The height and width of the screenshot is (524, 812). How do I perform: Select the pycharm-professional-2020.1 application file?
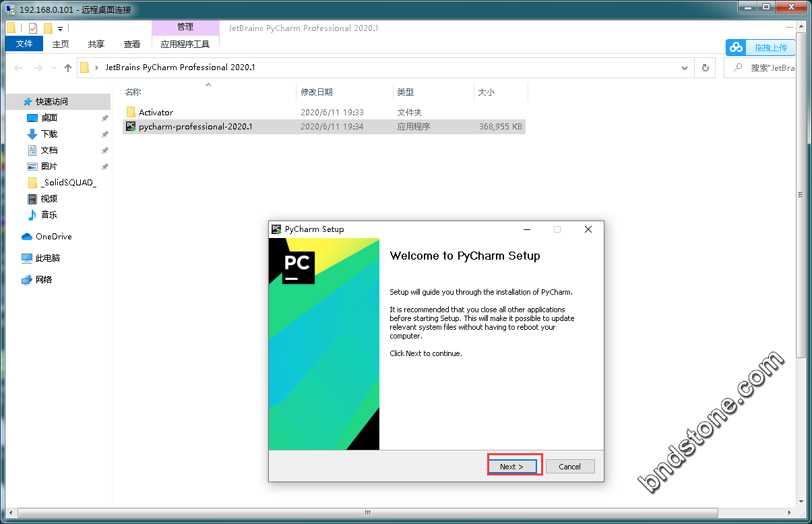[195, 126]
